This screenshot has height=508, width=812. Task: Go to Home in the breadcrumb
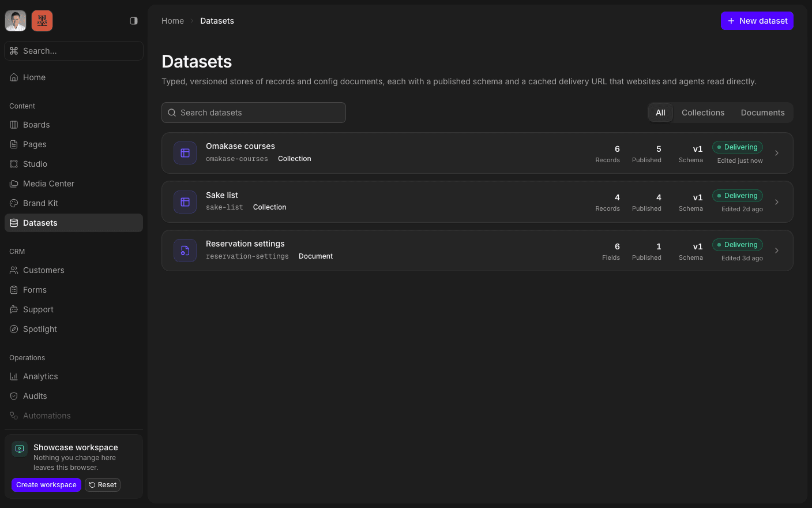click(172, 21)
